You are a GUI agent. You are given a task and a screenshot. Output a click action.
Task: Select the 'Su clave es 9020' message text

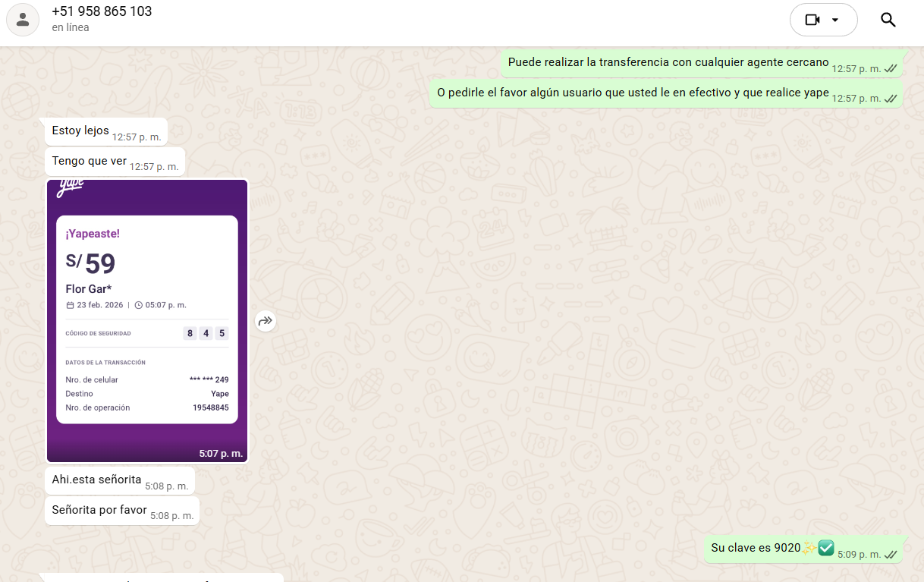pos(756,548)
